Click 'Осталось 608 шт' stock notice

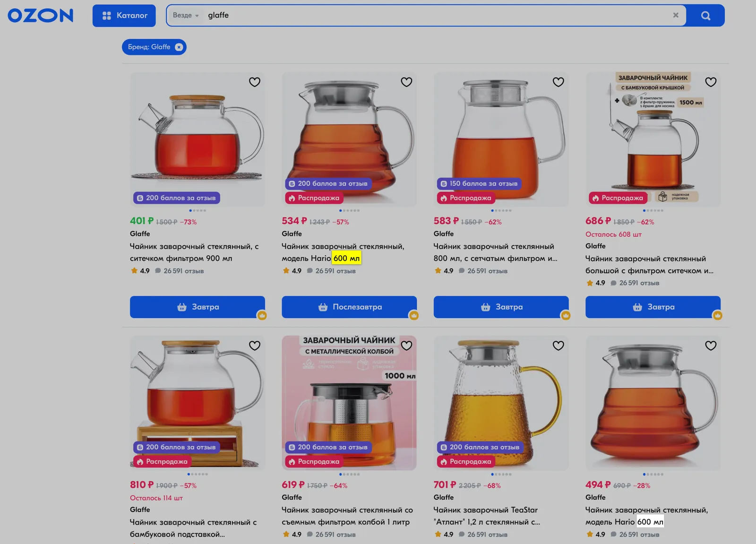[x=613, y=234]
